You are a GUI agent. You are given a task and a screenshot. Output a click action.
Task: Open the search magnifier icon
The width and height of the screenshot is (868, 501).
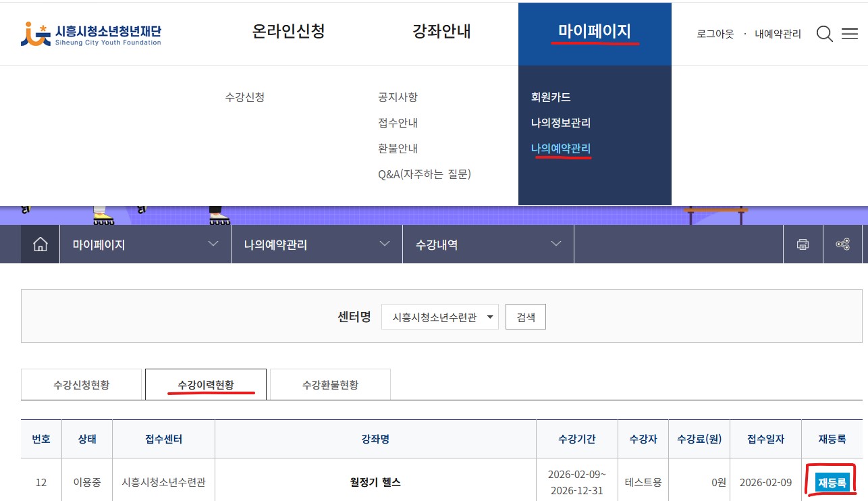click(x=825, y=34)
